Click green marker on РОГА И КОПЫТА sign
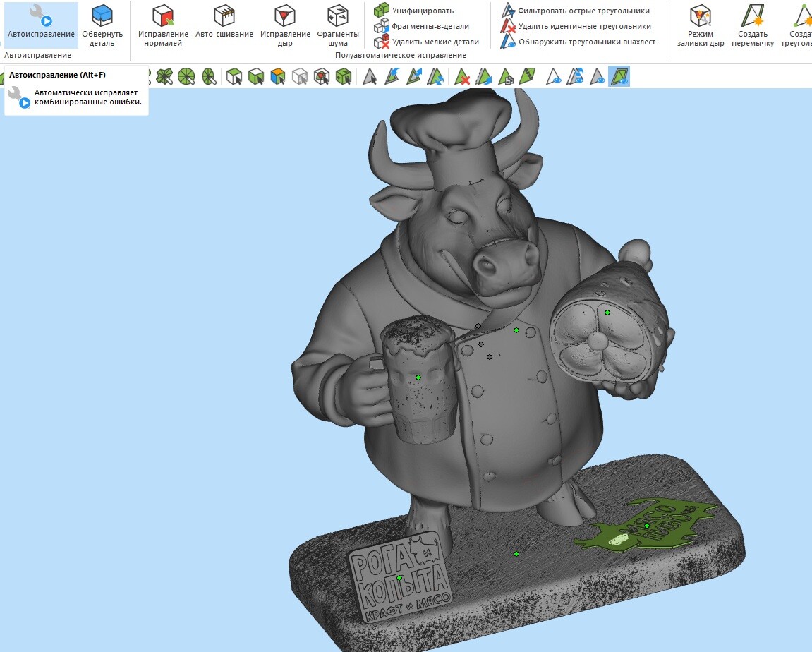The image size is (812, 652). (x=399, y=578)
